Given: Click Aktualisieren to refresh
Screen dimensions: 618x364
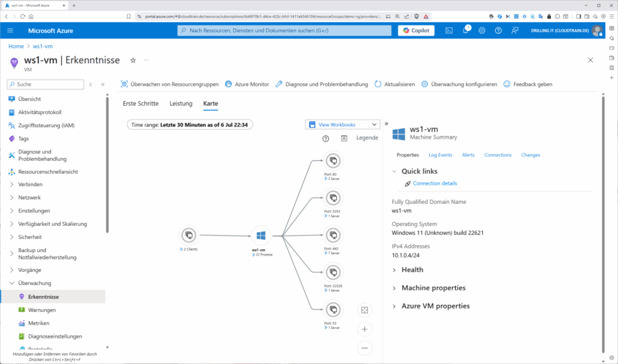Looking at the screenshot, I should tap(395, 84).
